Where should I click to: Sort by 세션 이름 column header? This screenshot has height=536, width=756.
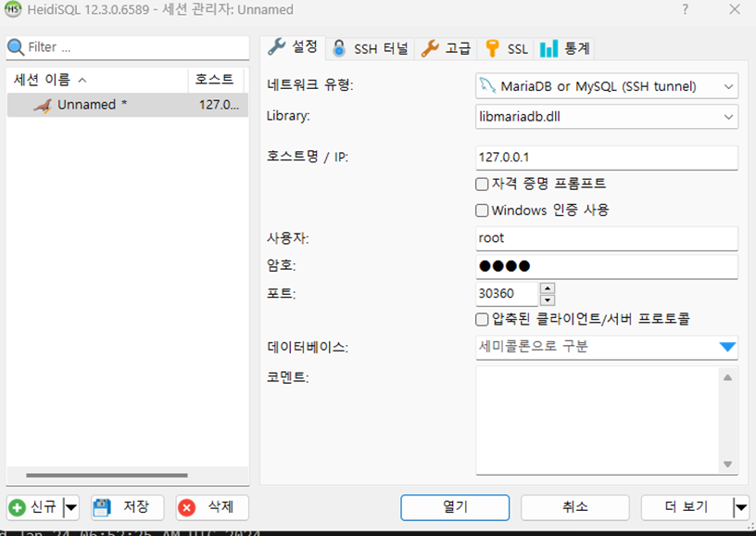[97, 80]
